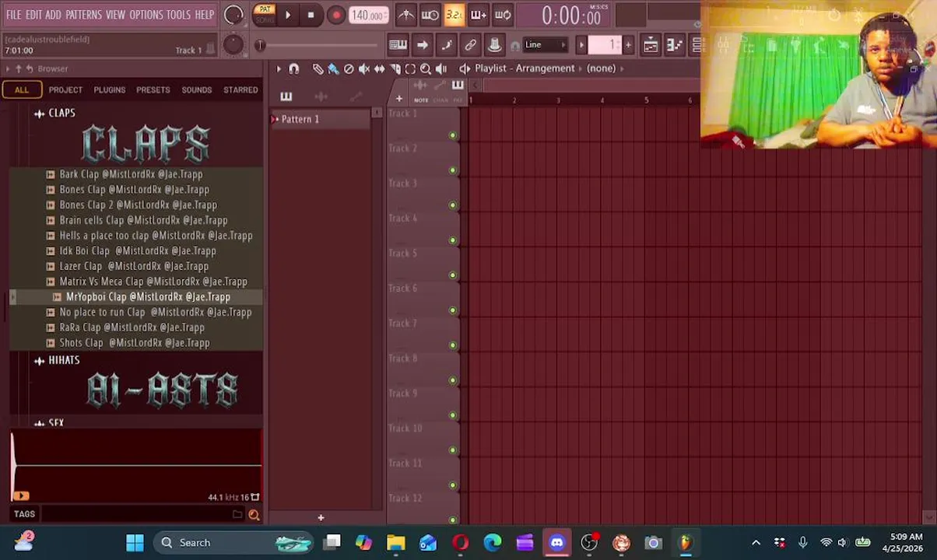The height and width of the screenshot is (560, 937).
Task: Open the Playlist view icon
Action: pyautogui.click(x=651, y=44)
